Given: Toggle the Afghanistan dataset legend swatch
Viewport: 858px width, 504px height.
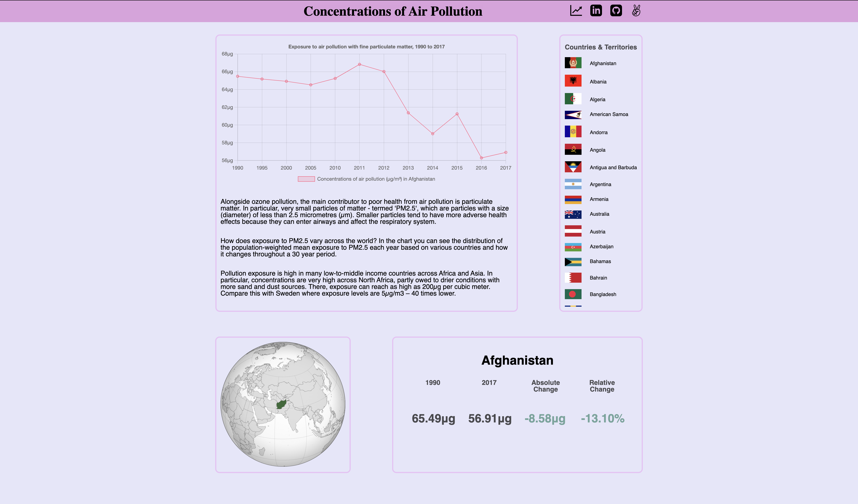Looking at the screenshot, I should pyautogui.click(x=306, y=179).
